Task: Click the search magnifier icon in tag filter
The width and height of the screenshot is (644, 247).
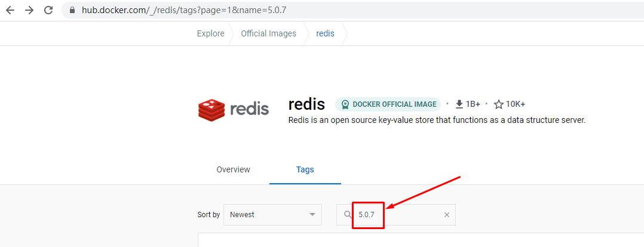Action: click(348, 215)
